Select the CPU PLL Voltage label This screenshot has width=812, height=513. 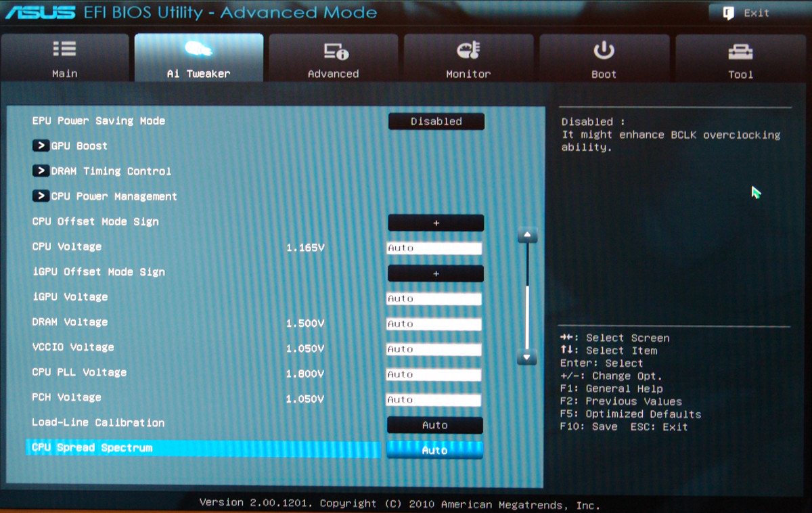click(x=79, y=372)
